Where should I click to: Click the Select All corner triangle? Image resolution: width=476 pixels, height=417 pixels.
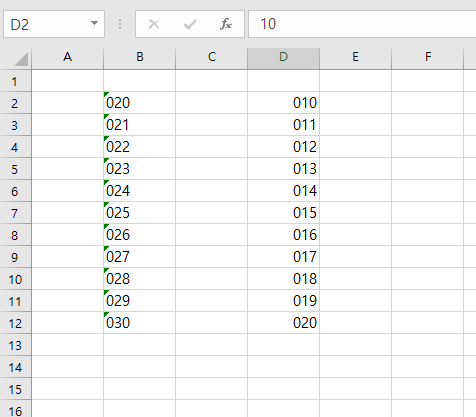[x=21, y=59]
